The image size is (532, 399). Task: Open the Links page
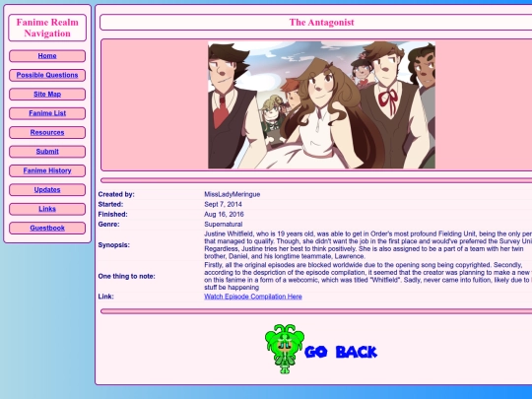coord(47,209)
